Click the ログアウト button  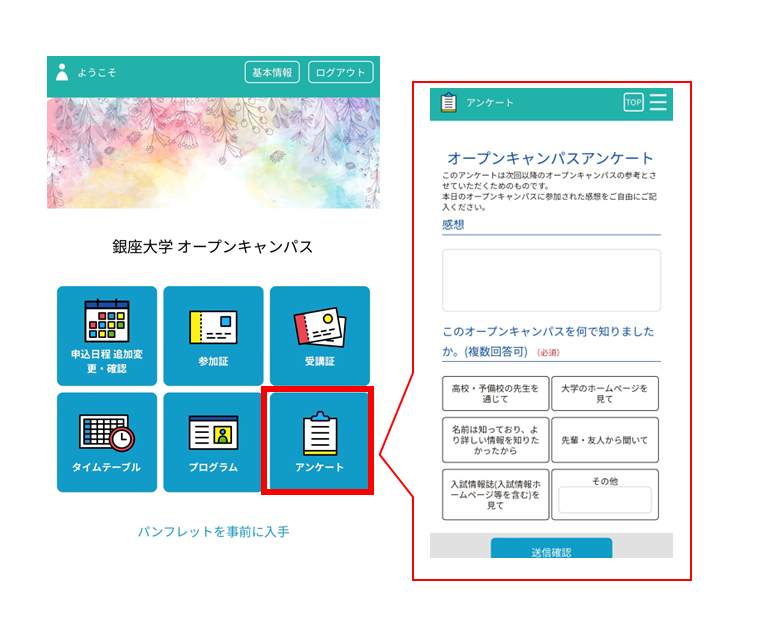click(341, 72)
